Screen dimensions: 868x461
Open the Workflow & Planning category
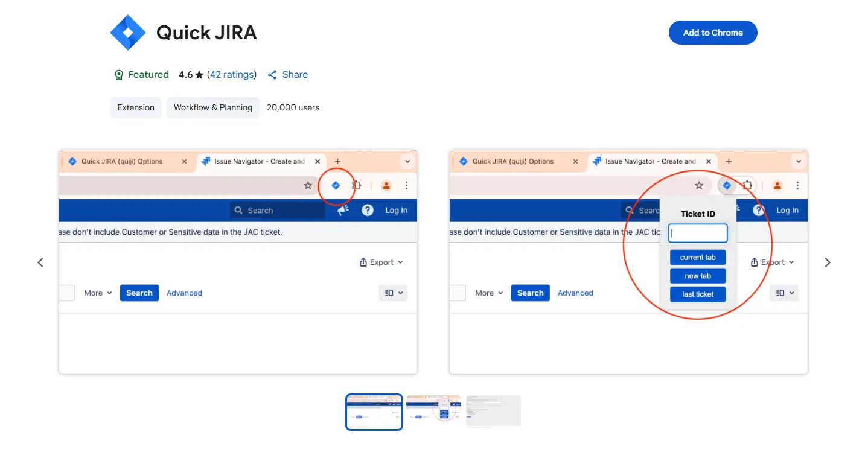tap(213, 107)
